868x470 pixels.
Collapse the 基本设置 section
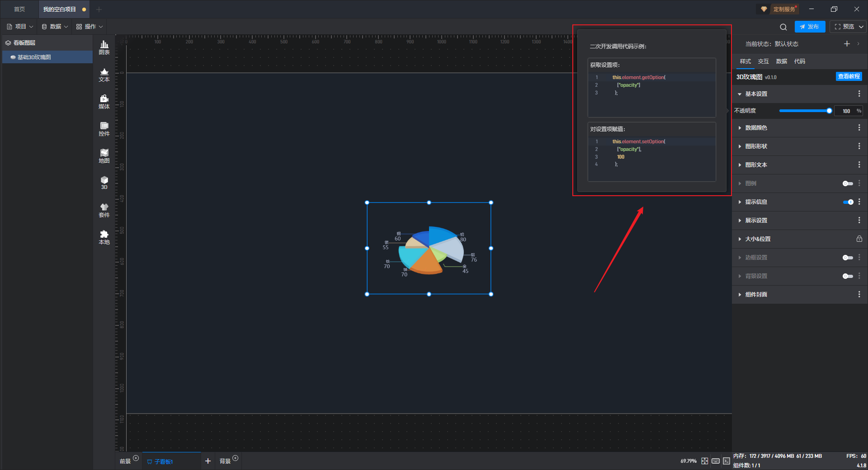pos(740,94)
